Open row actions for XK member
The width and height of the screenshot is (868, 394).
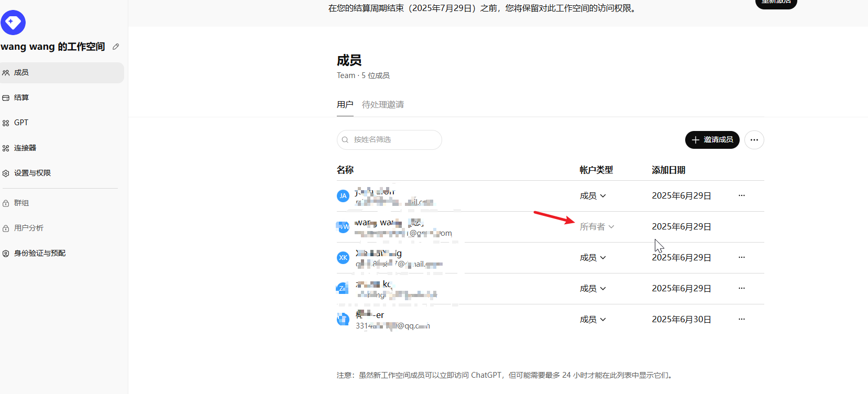(741, 257)
